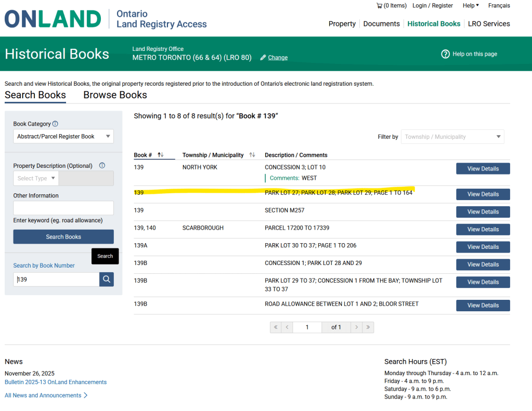Open the shopping cart icon
The height and width of the screenshot is (411, 532).
(x=379, y=6)
